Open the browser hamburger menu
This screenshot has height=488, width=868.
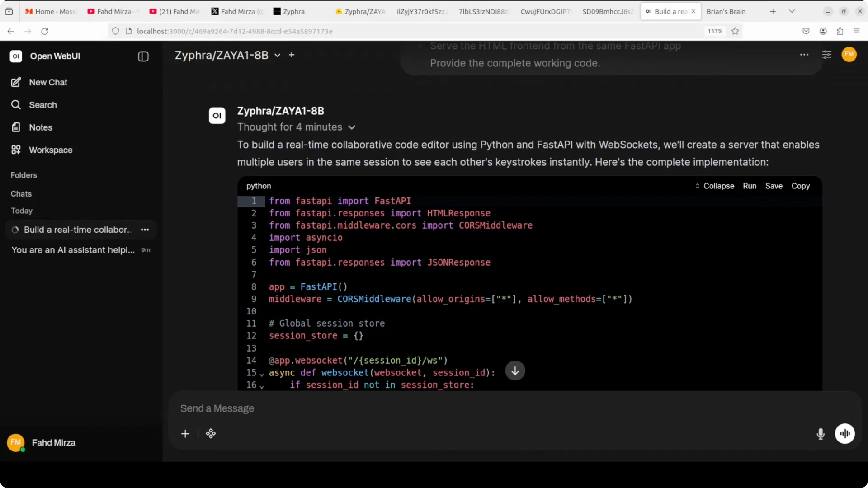(857, 31)
